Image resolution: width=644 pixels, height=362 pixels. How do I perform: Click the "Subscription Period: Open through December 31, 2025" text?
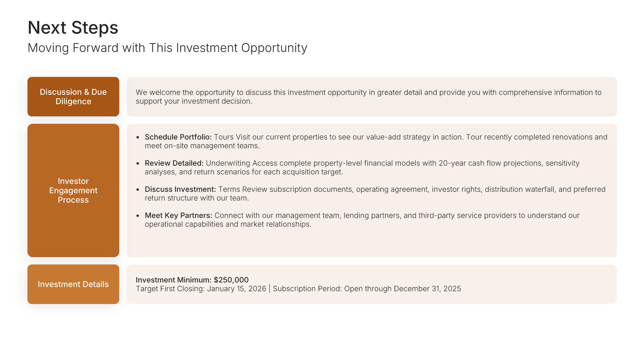367,289
